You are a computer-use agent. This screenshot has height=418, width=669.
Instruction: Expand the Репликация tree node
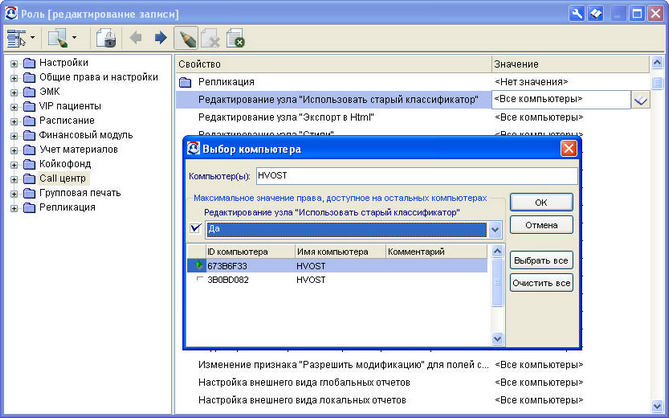14,208
